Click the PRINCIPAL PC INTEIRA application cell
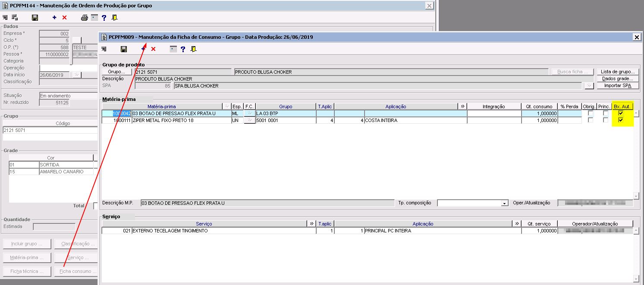 point(443,231)
